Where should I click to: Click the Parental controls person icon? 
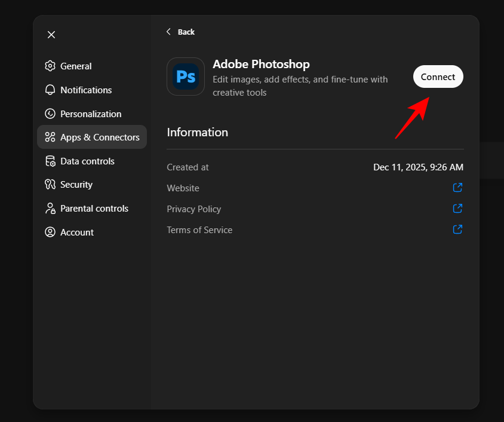click(x=50, y=209)
